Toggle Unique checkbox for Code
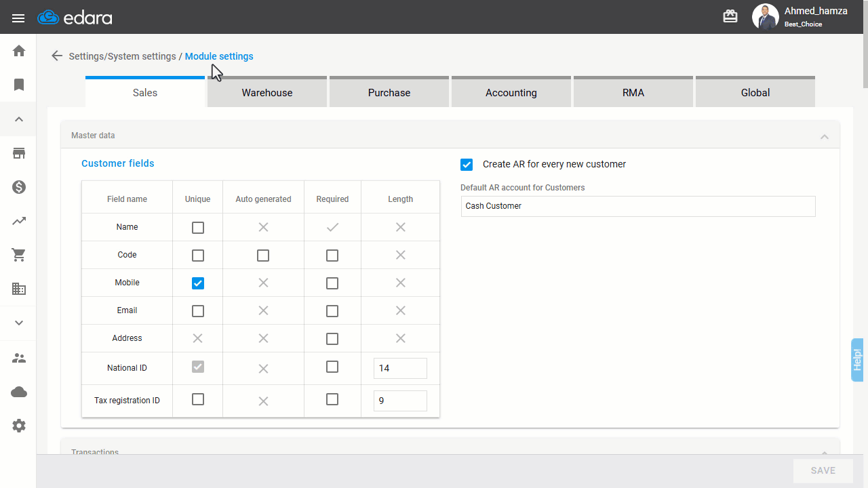The image size is (868, 488). 198,256
